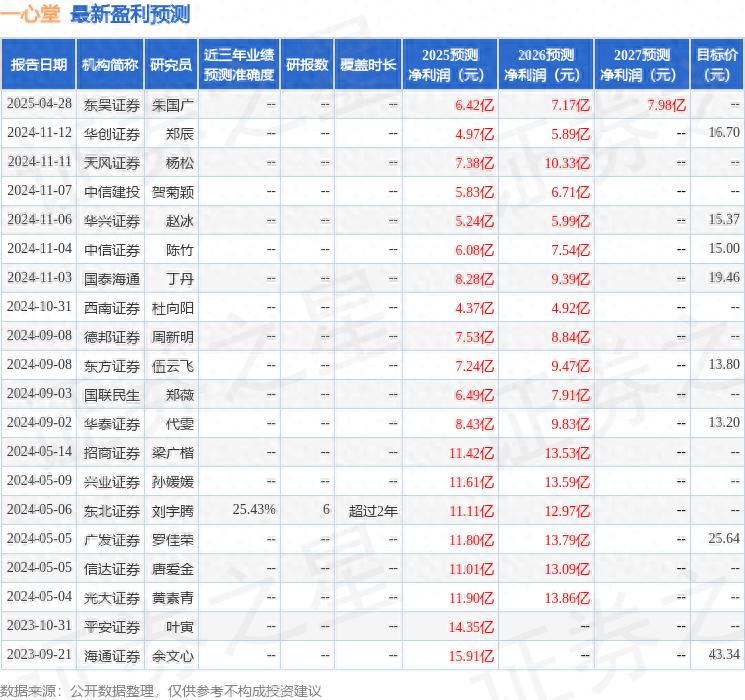
Task: Select institution 华创证券
Action: (x=112, y=134)
